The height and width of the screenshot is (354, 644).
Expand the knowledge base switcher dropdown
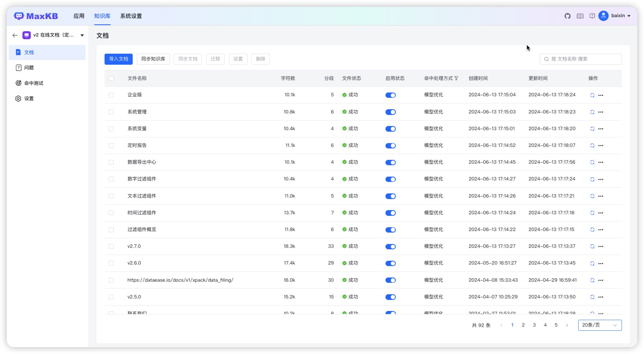[x=82, y=35]
